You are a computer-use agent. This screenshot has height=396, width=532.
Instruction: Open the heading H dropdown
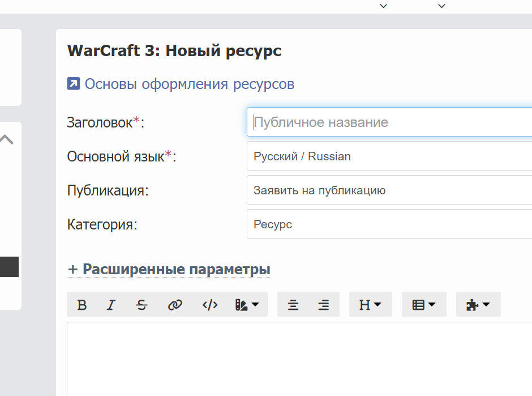(370, 305)
